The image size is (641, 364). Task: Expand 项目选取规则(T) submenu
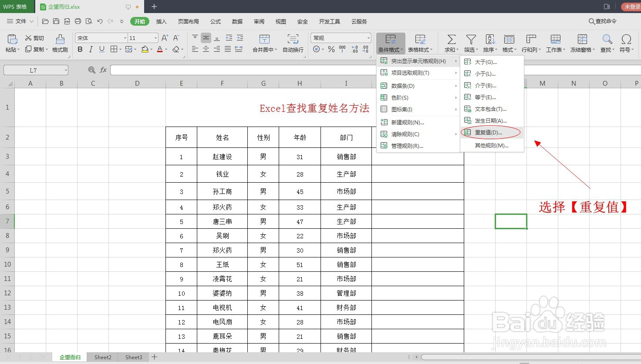(x=418, y=73)
